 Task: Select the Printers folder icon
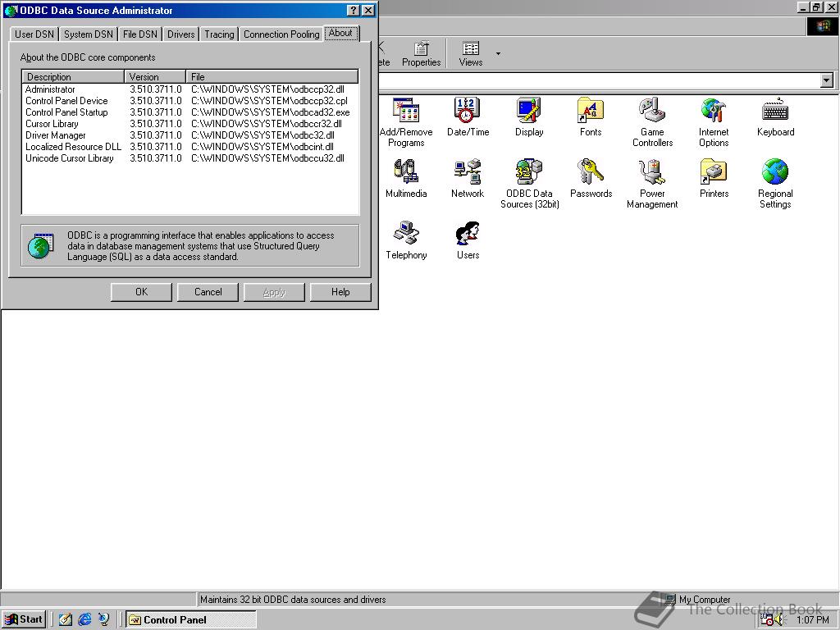tap(714, 178)
